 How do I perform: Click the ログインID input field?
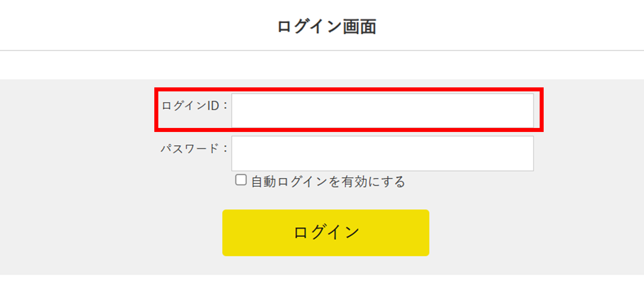pos(382,110)
